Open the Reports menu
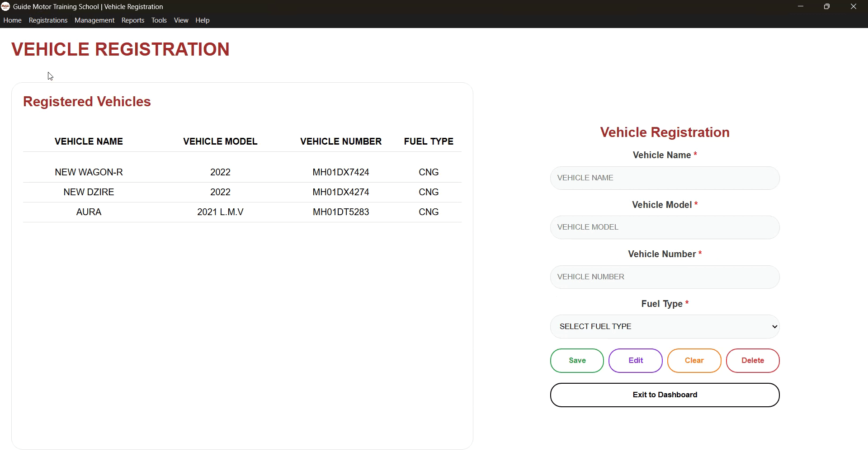This screenshot has width=868, height=461. tap(132, 20)
